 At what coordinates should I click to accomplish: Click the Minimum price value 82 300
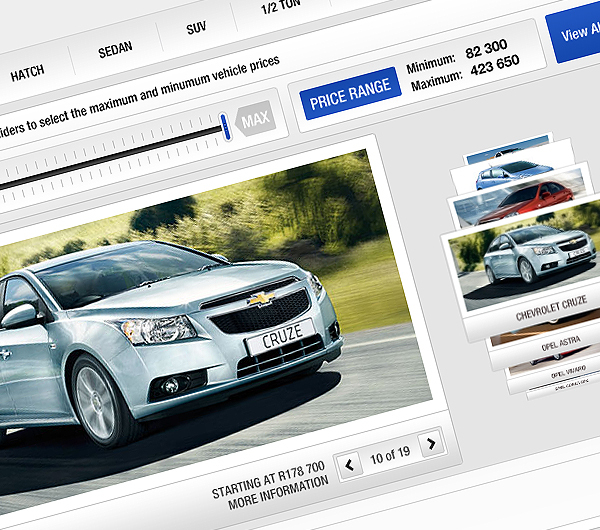(x=486, y=49)
